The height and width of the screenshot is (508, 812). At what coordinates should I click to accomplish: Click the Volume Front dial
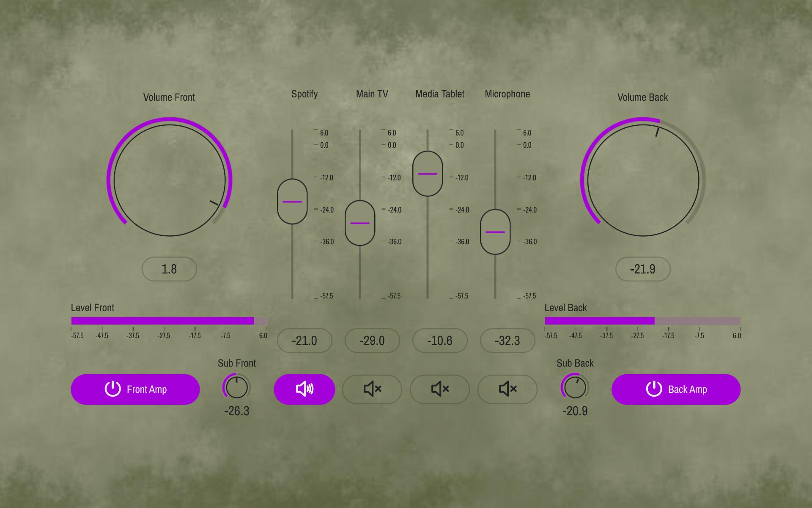tap(169, 180)
